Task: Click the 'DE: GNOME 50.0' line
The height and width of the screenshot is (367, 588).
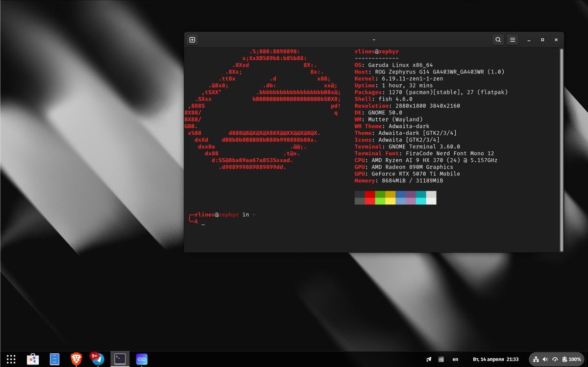Action: (x=378, y=113)
